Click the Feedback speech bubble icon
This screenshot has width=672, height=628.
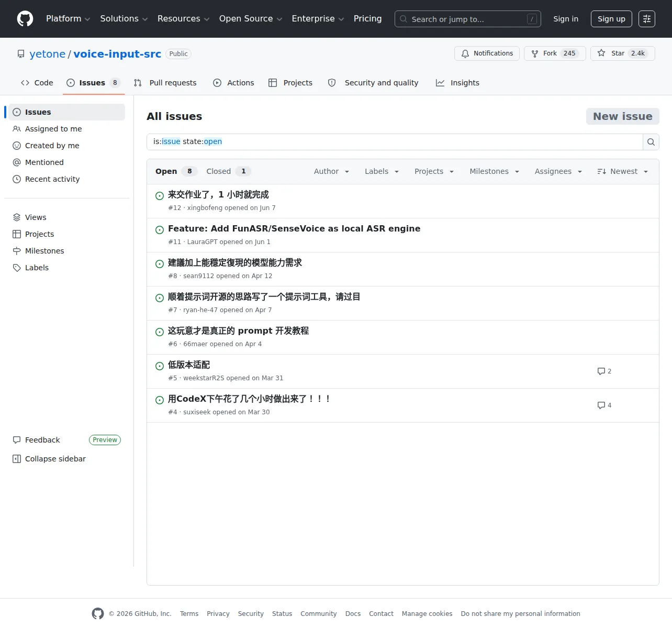coord(17,440)
